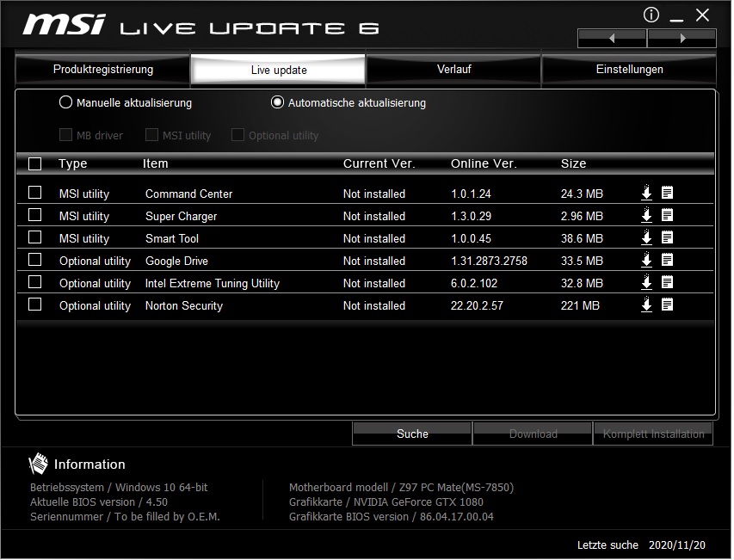Toggle the Optional utility filter checkbox

(x=238, y=136)
